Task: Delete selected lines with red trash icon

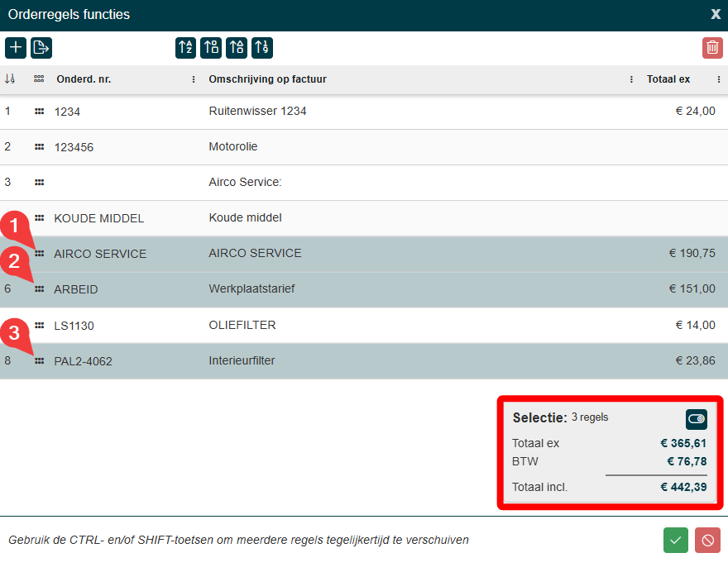Action: [712, 48]
